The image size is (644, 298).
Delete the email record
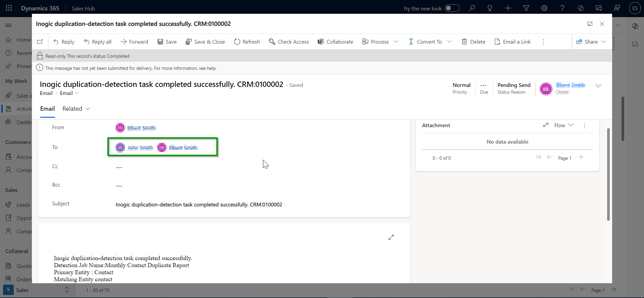click(x=474, y=42)
